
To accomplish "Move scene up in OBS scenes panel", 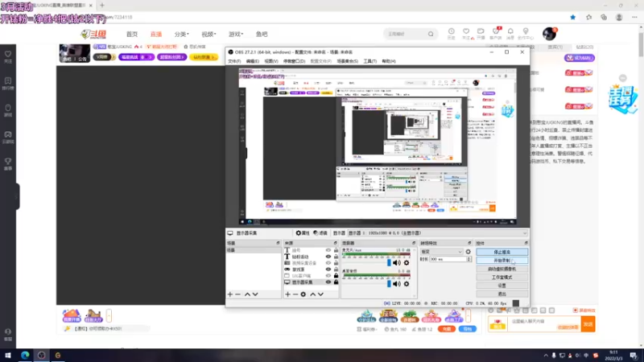I will (x=247, y=294).
